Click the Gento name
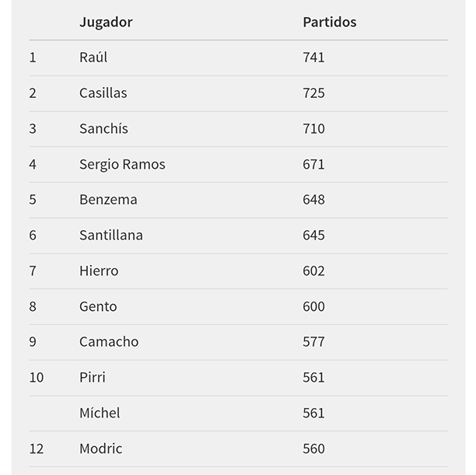 [98, 306]
